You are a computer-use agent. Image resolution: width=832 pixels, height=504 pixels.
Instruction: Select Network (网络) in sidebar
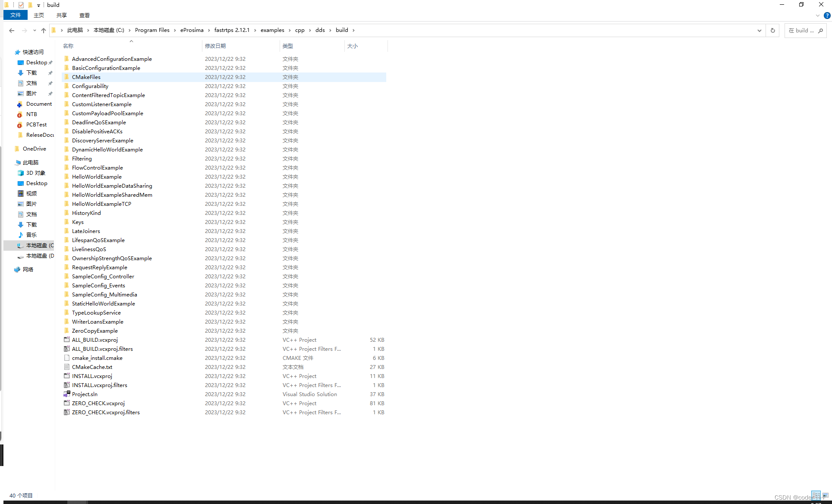tap(28, 270)
